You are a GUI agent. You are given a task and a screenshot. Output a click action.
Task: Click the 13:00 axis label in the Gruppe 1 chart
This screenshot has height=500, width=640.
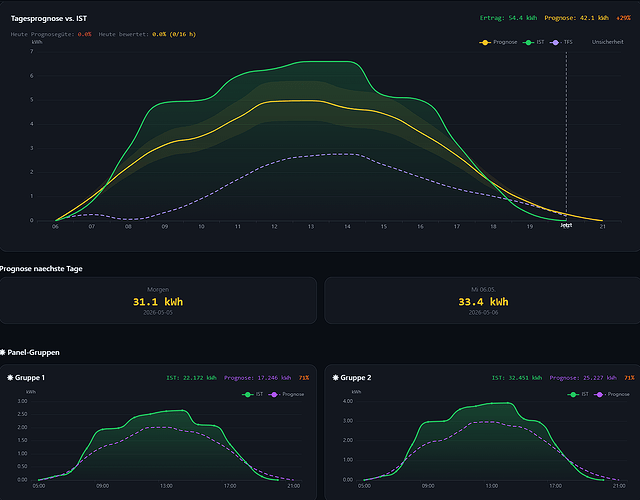166,486
